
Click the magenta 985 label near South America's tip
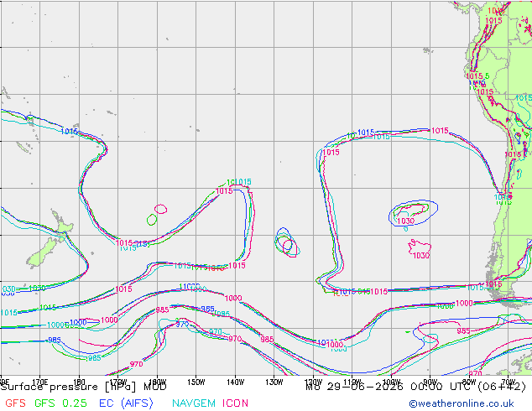pos(463,330)
